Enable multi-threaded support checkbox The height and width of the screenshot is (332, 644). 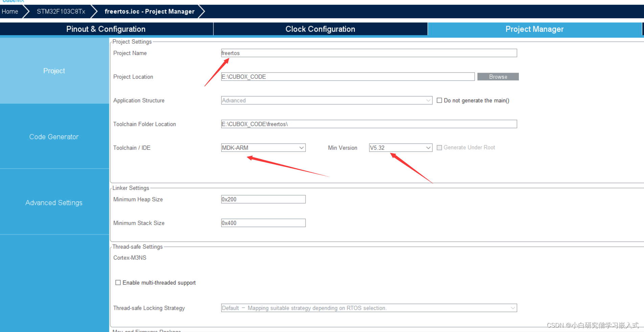pos(118,283)
